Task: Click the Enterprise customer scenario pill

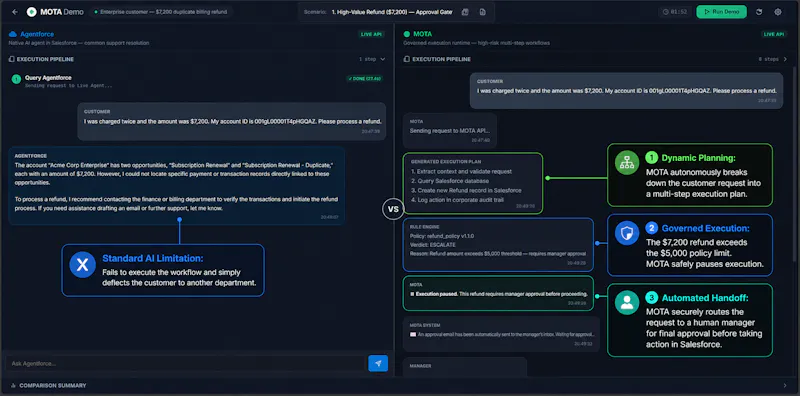Action: tap(161, 11)
